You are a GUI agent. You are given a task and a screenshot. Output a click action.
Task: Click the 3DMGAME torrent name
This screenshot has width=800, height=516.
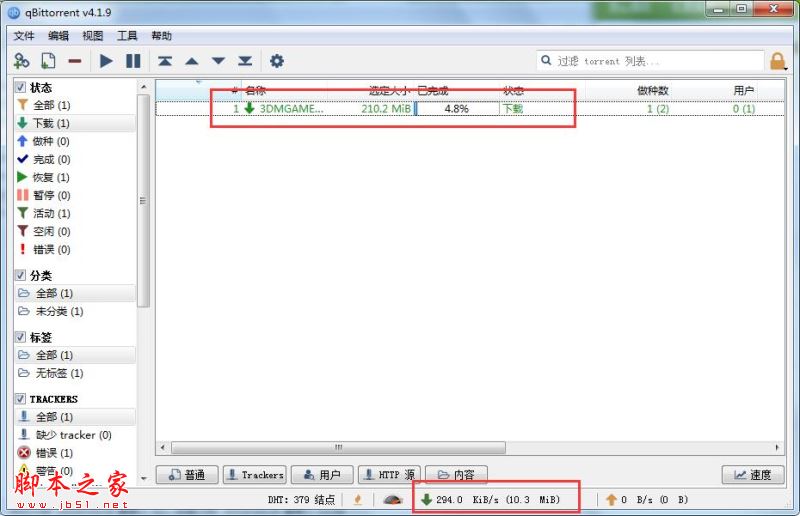[291, 109]
